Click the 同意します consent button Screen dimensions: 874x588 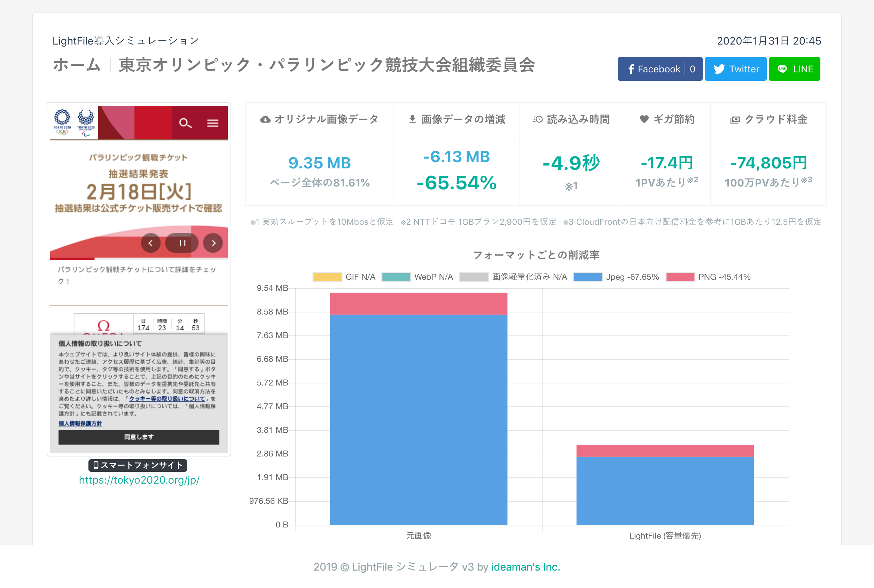[x=139, y=437]
